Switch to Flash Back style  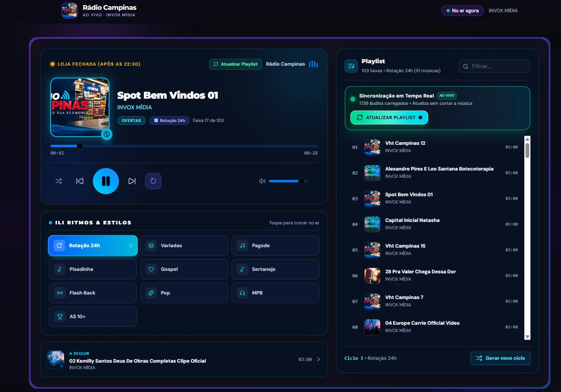click(93, 293)
